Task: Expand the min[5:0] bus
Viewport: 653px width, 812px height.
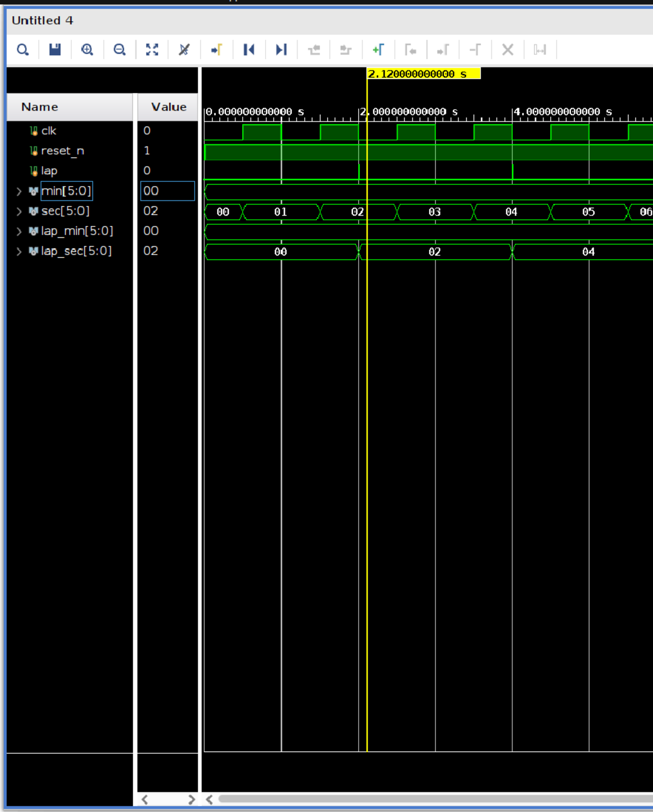Action: click(19, 191)
